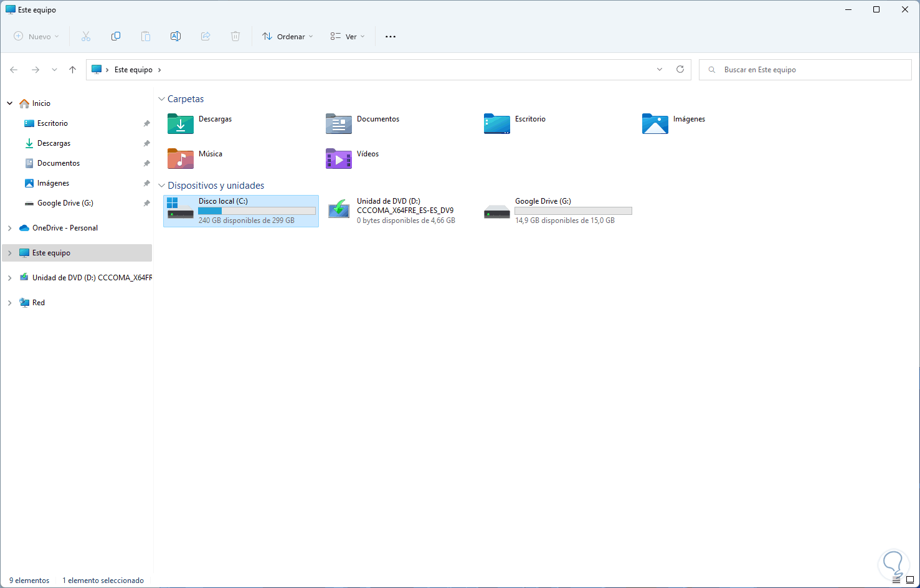Click the Google Drive (G:) usage bar
Image resolution: width=920 pixels, height=588 pixels.
pos(573,211)
